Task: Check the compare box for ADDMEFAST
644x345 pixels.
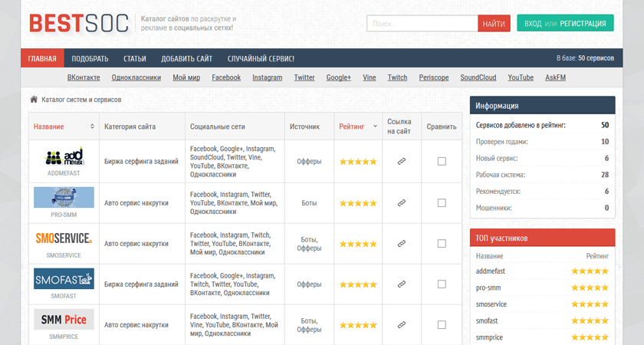Action: [442, 162]
